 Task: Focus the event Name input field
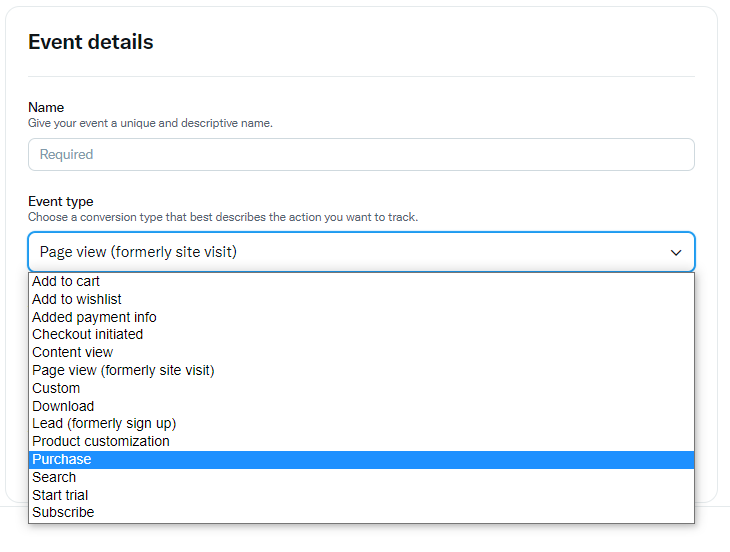(361, 155)
